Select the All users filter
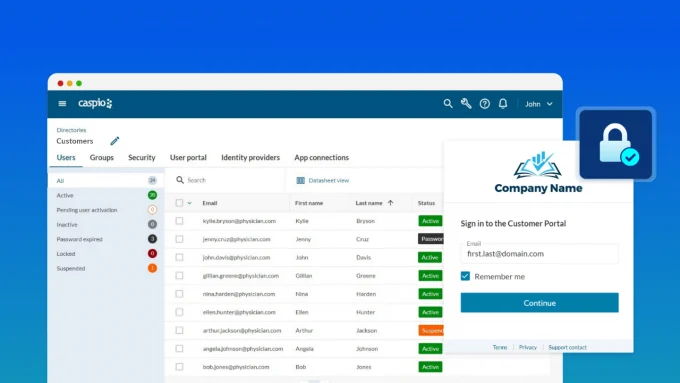 pos(106,180)
